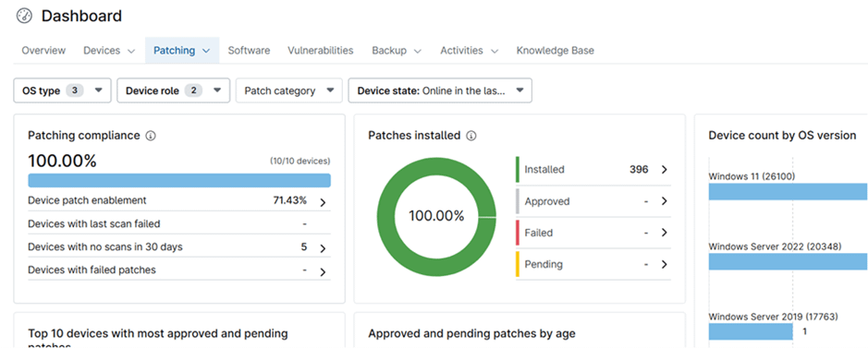Open Device patch enablement arrow
The height and width of the screenshot is (348, 868).
tap(323, 202)
